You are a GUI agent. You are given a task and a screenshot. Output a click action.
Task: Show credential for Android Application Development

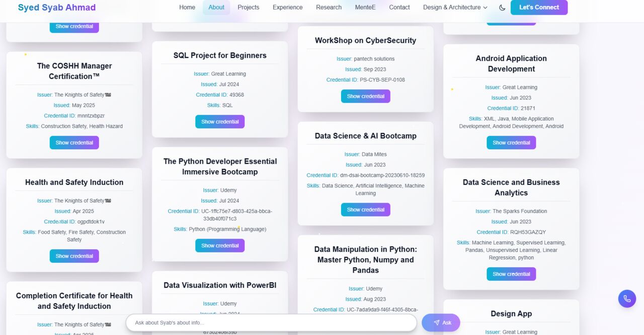click(x=511, y=143)
